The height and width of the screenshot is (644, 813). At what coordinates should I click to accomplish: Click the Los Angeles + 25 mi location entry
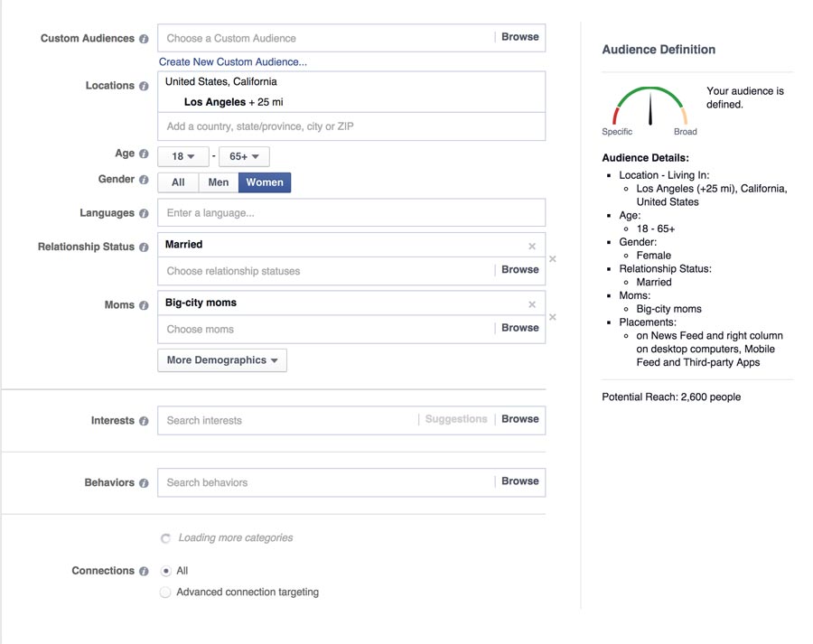pyautogui.click(x=233, y=102)
